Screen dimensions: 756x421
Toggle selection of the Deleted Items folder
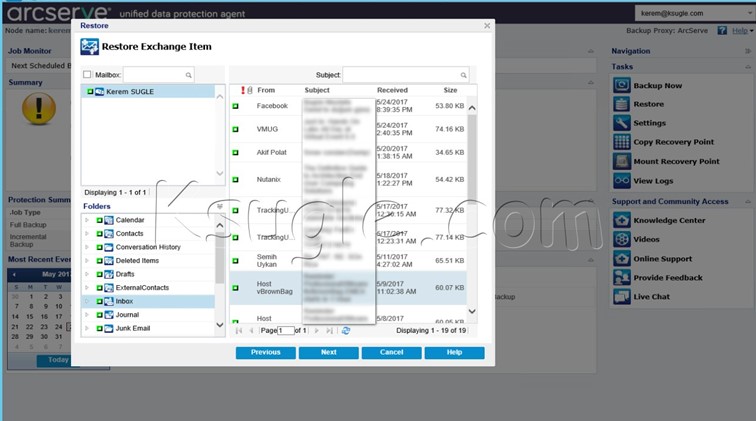click(99, 260)
